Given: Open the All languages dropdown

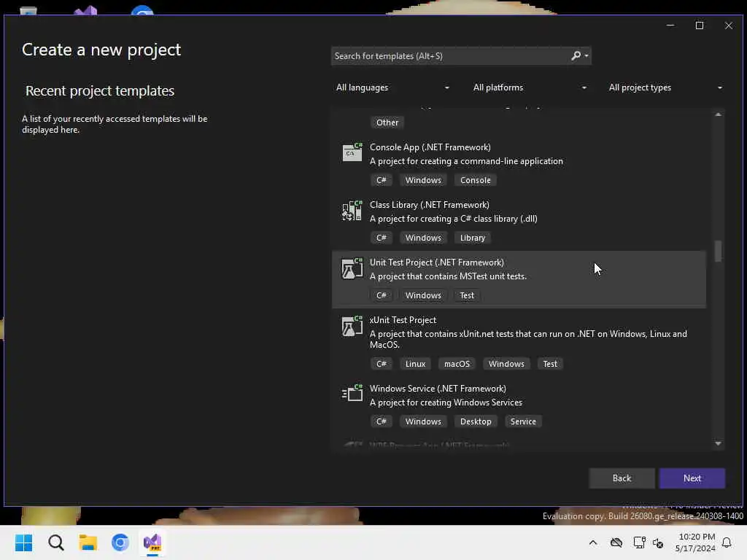Looking at the screenshot, I should [x=392, y=87].
